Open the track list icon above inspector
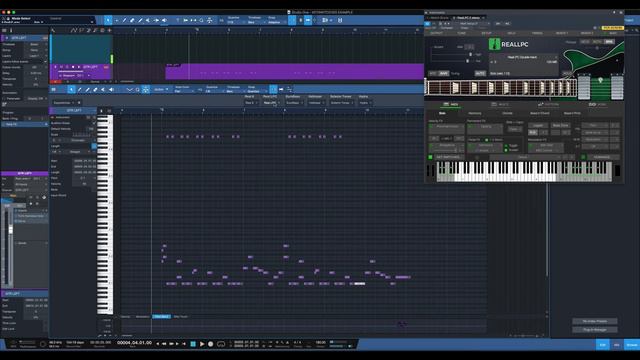This screenshot has height=360, width=640. click(x=4, y=30)
